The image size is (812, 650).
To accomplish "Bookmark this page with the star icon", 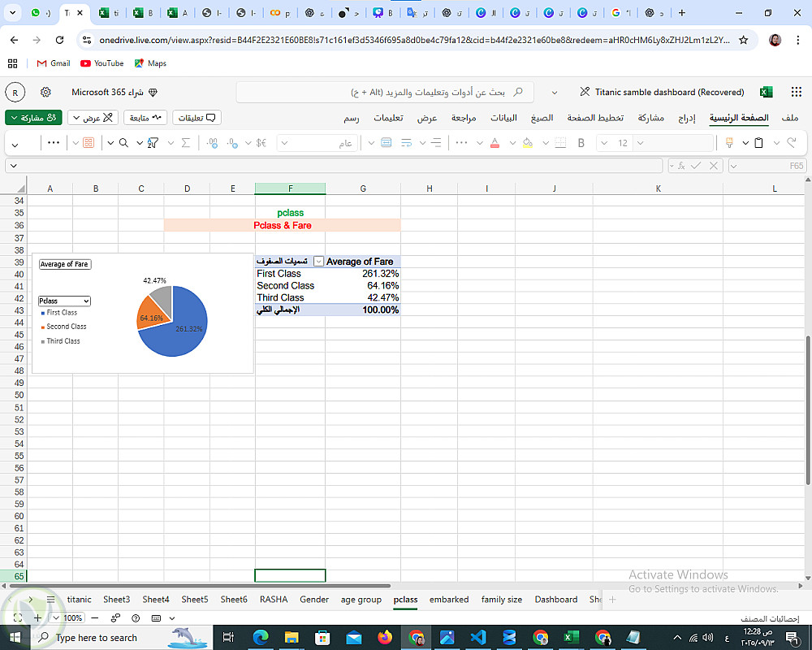I will (743, 40).
